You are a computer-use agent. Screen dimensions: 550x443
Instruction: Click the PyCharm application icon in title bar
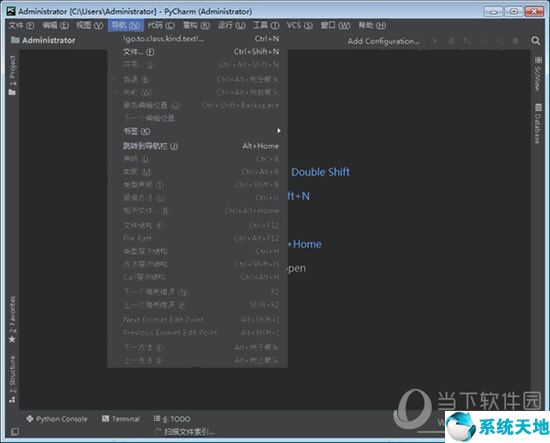(x=11, y=11)
